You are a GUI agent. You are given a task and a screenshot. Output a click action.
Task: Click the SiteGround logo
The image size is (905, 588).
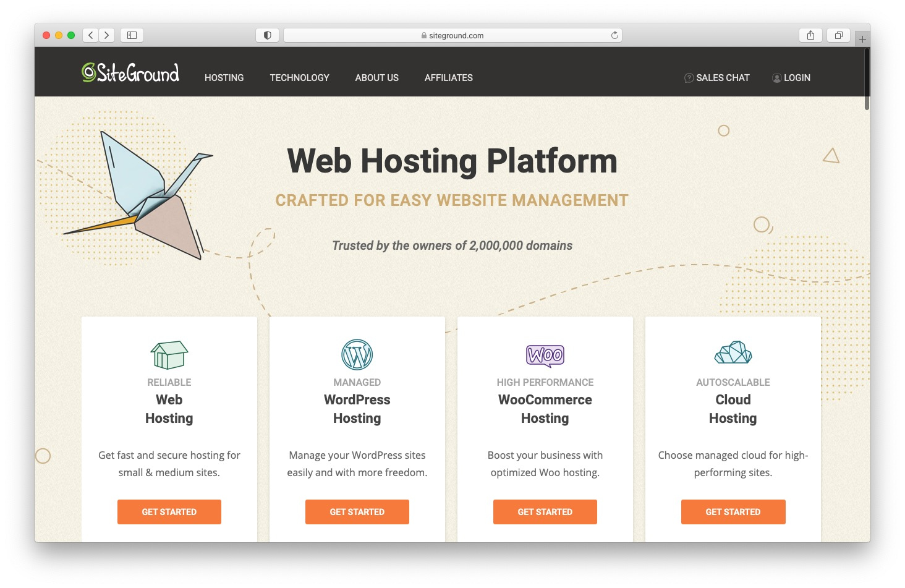point(130,73)
